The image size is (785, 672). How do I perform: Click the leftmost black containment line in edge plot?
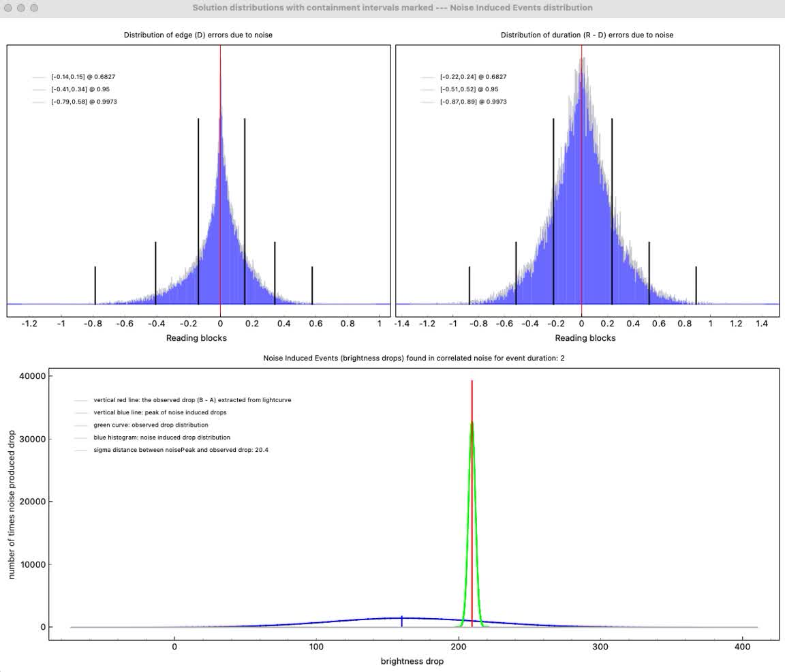point(95,285)
